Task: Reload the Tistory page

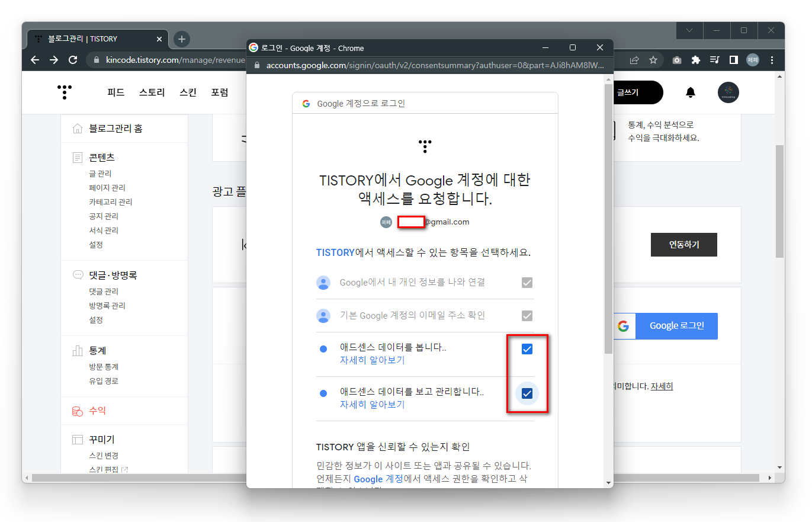Action: pos(73,60)
